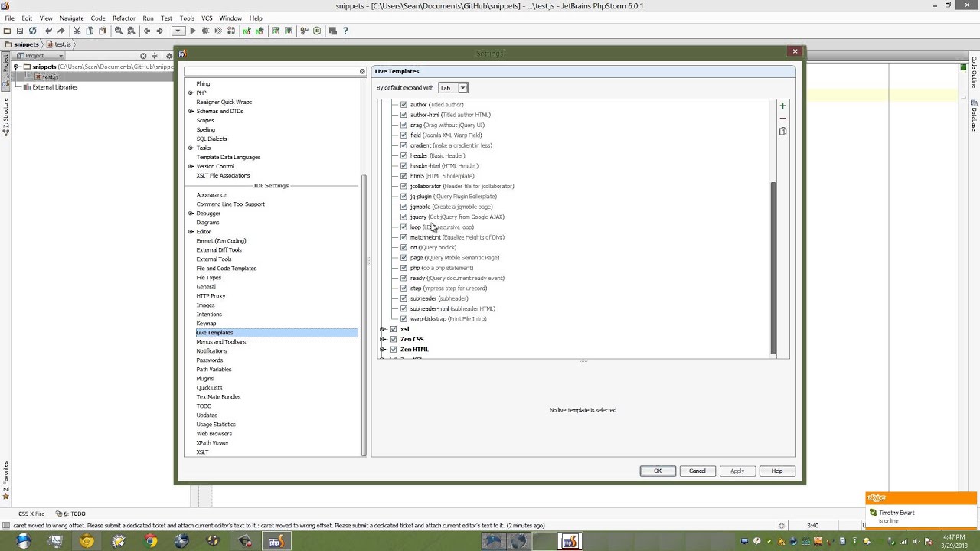Select the loop live template row
The height and width of the screenshot is (551, 980).
pos(442,227)
